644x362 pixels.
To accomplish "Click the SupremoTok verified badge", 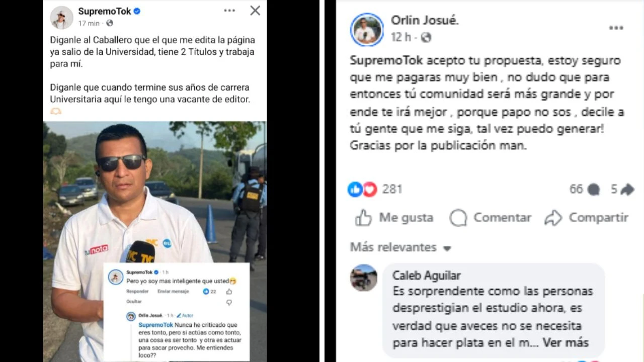I will (x=137, y=12).
